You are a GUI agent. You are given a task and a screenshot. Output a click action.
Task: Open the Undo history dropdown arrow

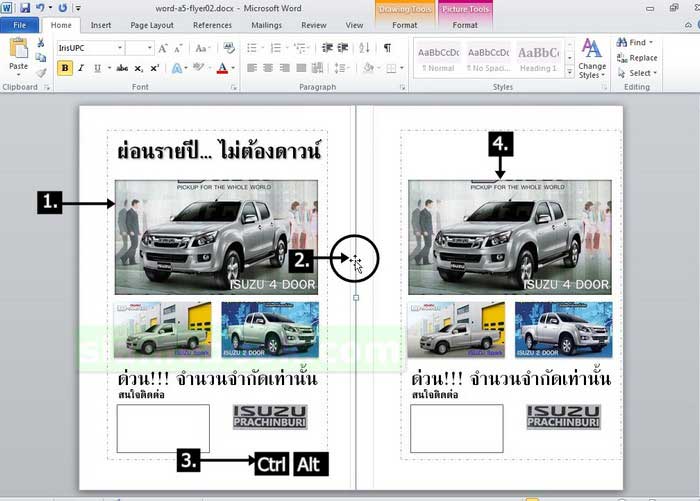click(x=50, y=8)
